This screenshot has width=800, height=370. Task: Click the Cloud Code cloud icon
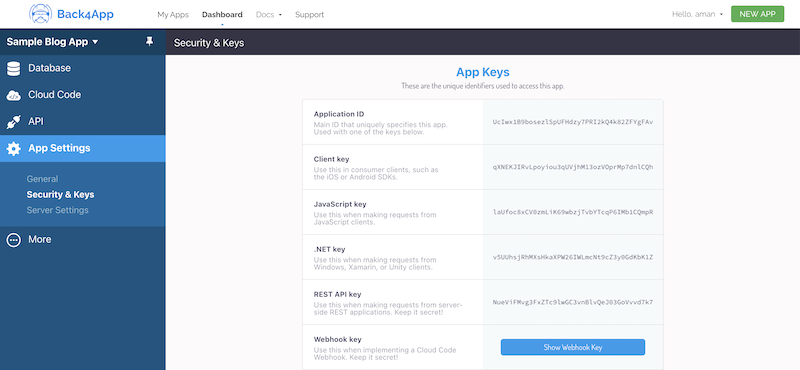13,95
